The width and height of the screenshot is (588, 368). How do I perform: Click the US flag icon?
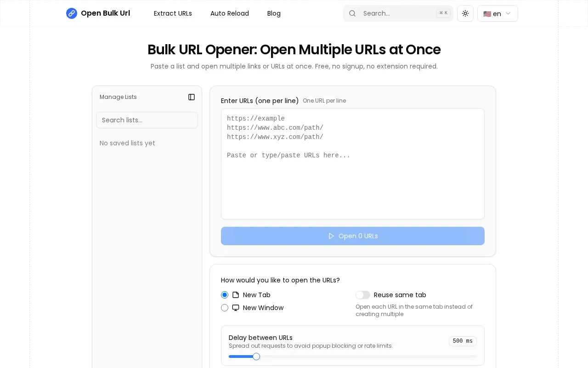point(487,14)
